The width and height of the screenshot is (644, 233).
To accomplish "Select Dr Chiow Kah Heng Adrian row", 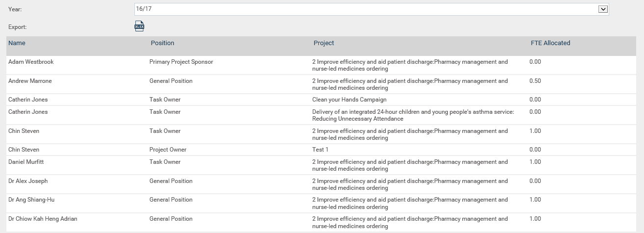I will pos(322,222).
